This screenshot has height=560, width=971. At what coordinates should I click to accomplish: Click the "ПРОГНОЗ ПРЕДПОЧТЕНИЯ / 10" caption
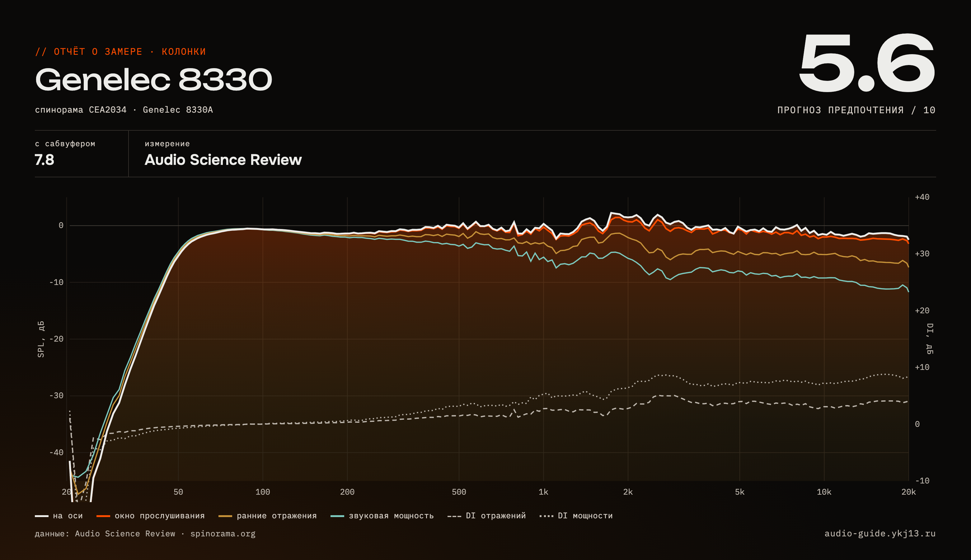(856, 110)
